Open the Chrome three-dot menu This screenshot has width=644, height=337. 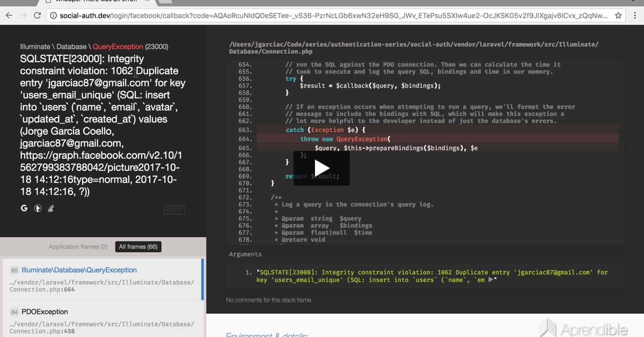click(635, 16)
